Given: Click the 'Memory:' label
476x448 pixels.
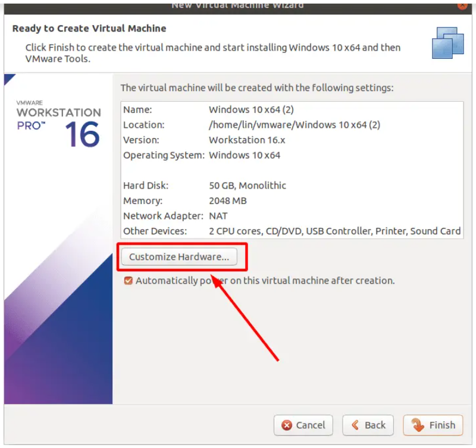Looking at the screenshot, I should click(143, 200).
